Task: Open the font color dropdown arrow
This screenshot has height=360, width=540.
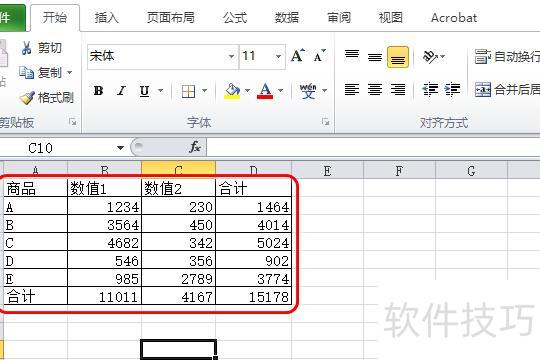Action: tap(280, 91)
